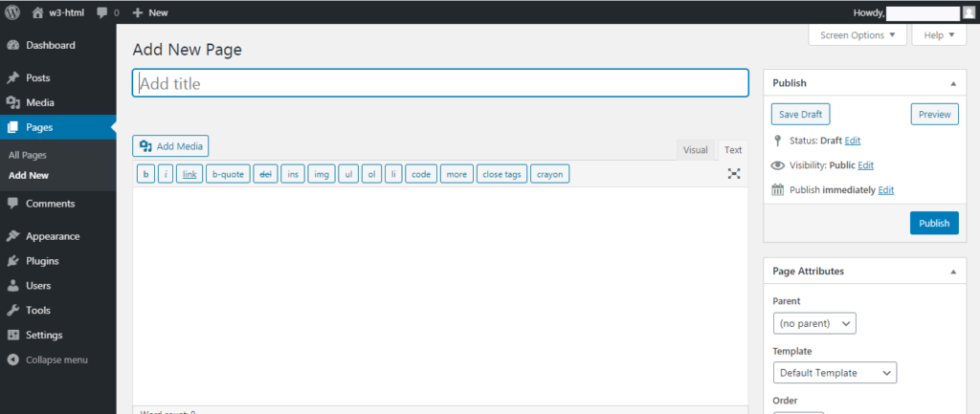Click the blue Publish button
This screenshot has width=980, height=414.
pos(934,223)
